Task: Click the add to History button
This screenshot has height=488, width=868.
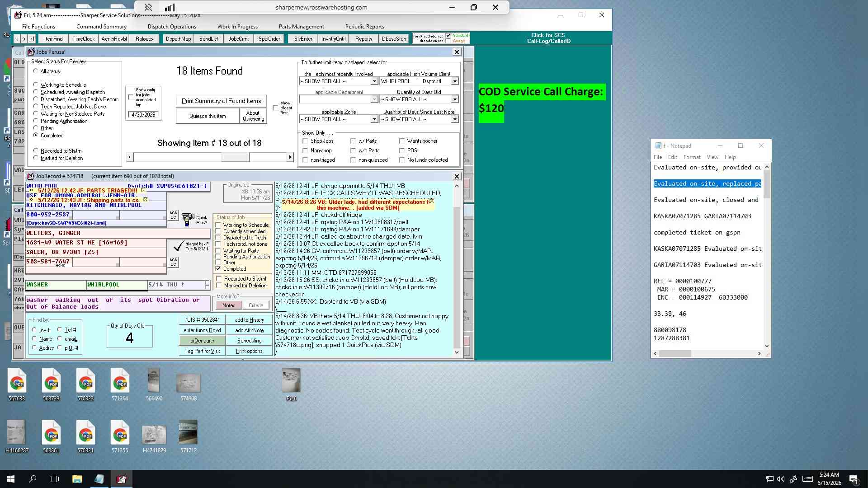Action: (250, 320)
